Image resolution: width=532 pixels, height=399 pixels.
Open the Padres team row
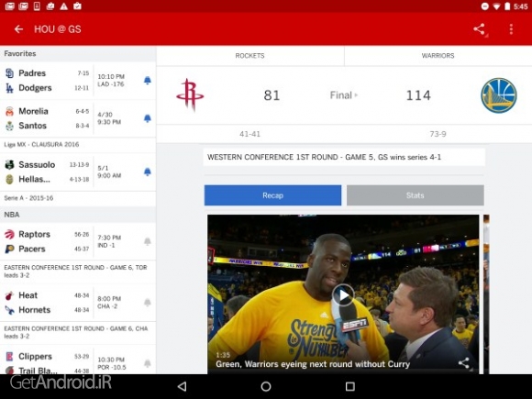pos(47,73)
